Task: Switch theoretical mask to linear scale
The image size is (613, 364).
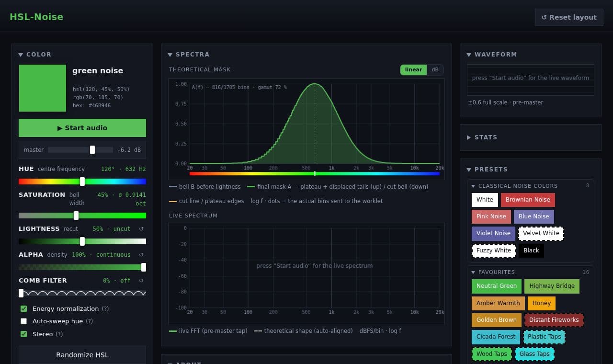Action: (413, 70)
